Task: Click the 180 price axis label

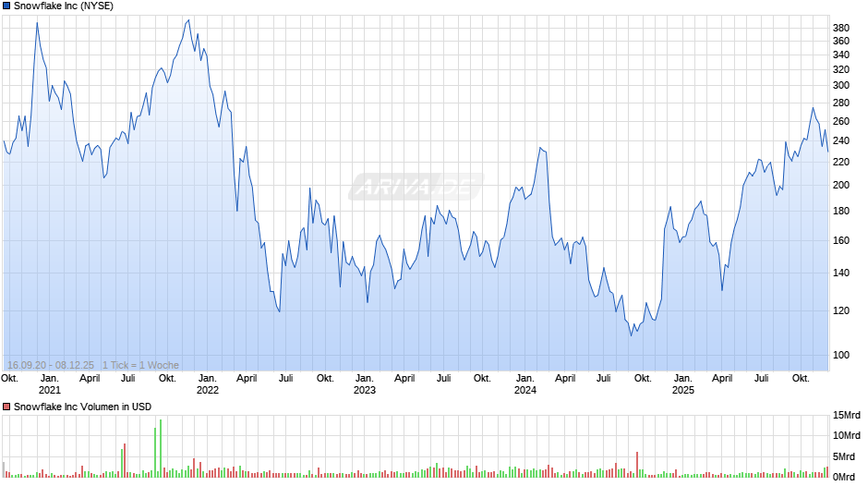Action: (841, 212)
